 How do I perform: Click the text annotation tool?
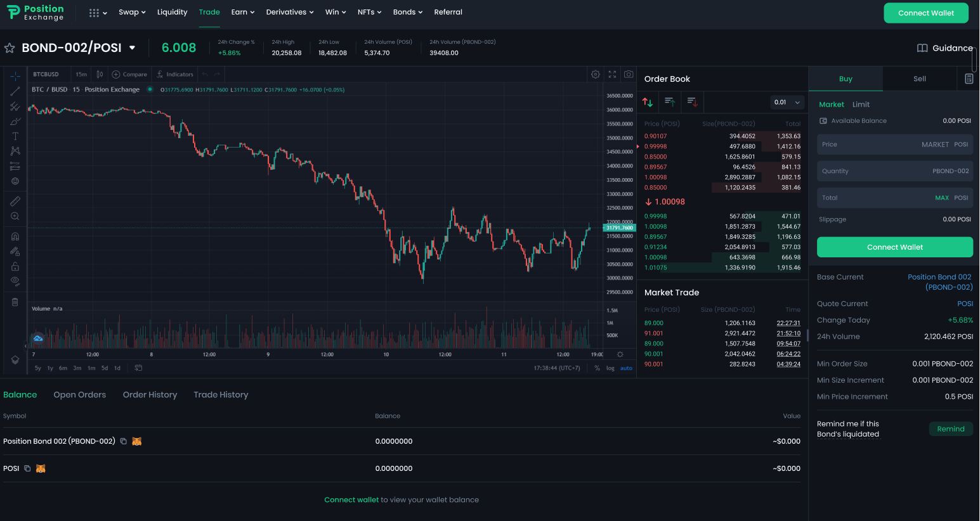[x=15, y=136]
